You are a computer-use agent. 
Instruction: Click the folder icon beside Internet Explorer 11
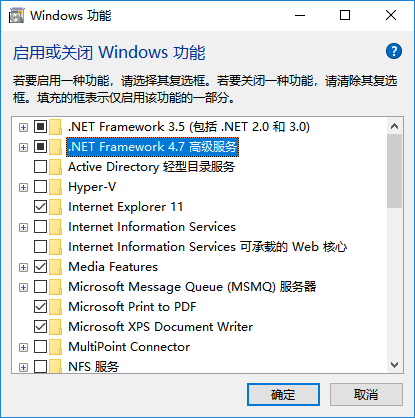click(x=56, y=207)
